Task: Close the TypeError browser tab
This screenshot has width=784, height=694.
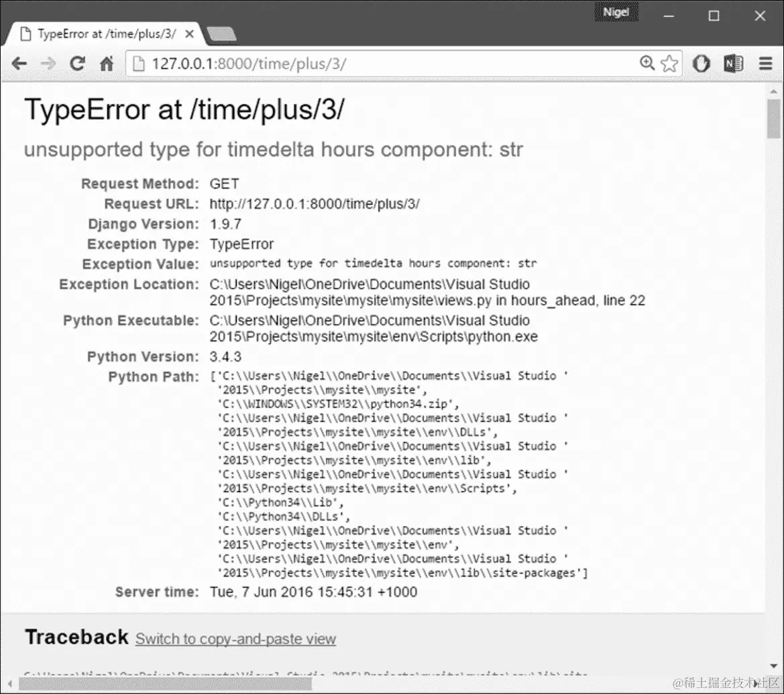Action: coord(190,34)
